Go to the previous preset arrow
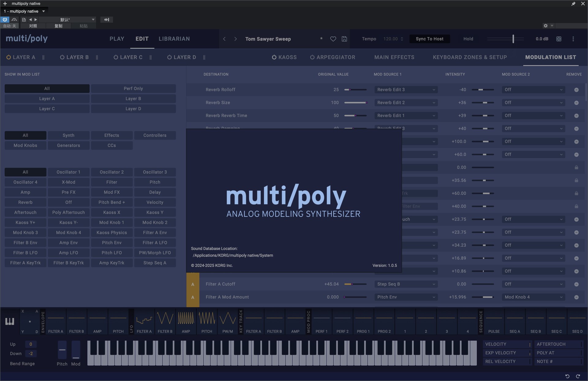The height and width of the screenshot is (381, 588). [x=224, y=39]
